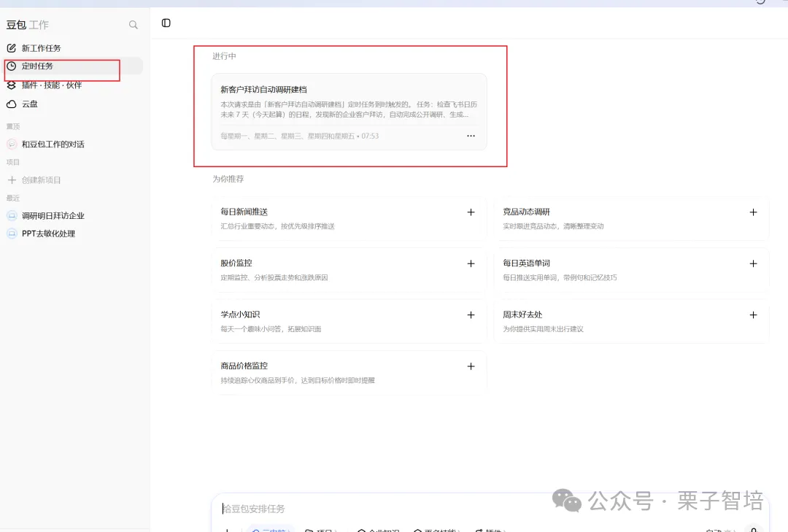
Task: Click the 为你推荐 section heading
Action: pyautogui.click(x=228, y=179)
